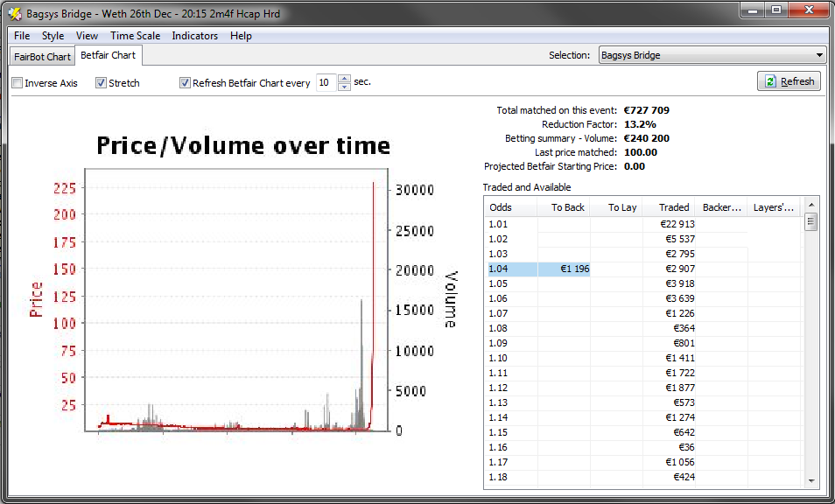The height and width of the screenshot is (504, 835).
Task: Open the Help menu
Action: [x=241, y=36]
